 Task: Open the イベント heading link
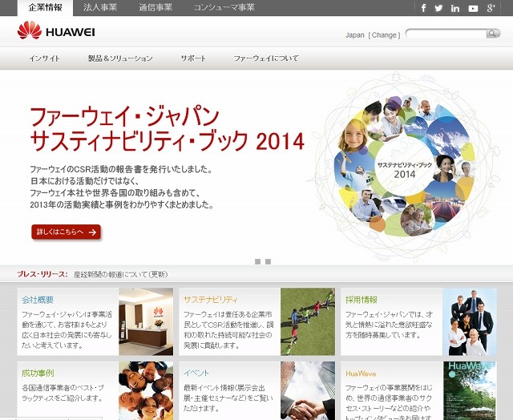point(196,373)
